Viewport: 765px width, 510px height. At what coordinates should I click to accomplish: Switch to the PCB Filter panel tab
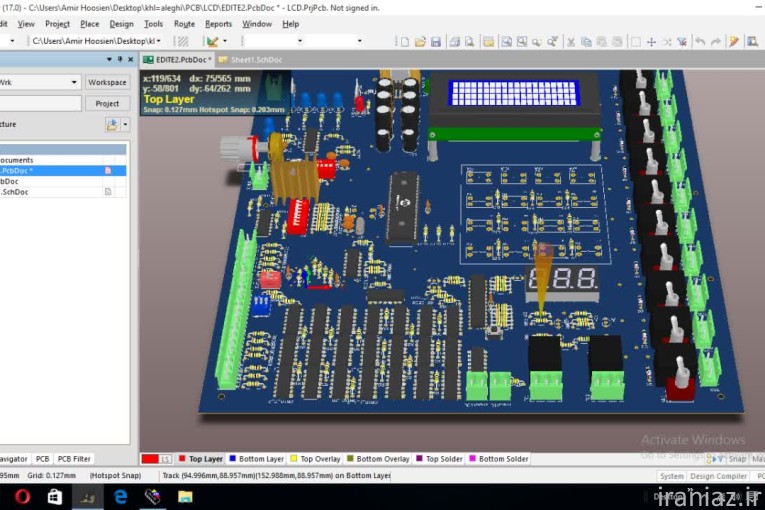[74, 459]
